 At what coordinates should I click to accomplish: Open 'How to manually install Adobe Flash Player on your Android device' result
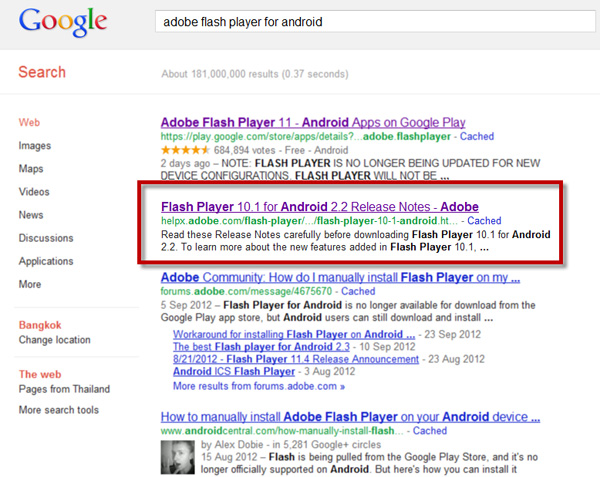350,417
